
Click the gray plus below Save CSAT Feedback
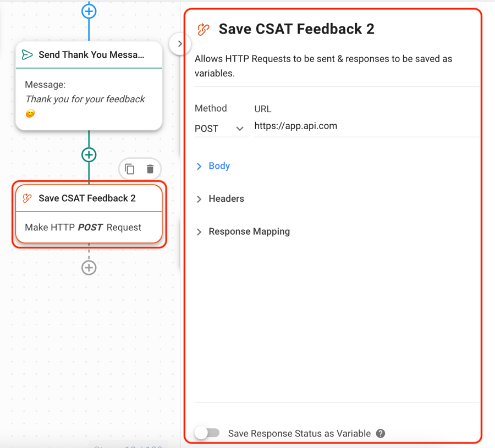tap(89, 268)
